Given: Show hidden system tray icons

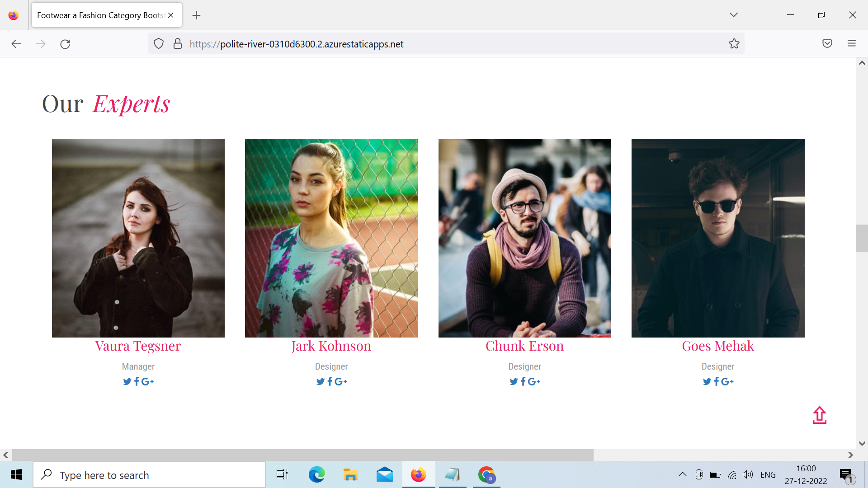Looking at the screenshot, I should (682, 474).
